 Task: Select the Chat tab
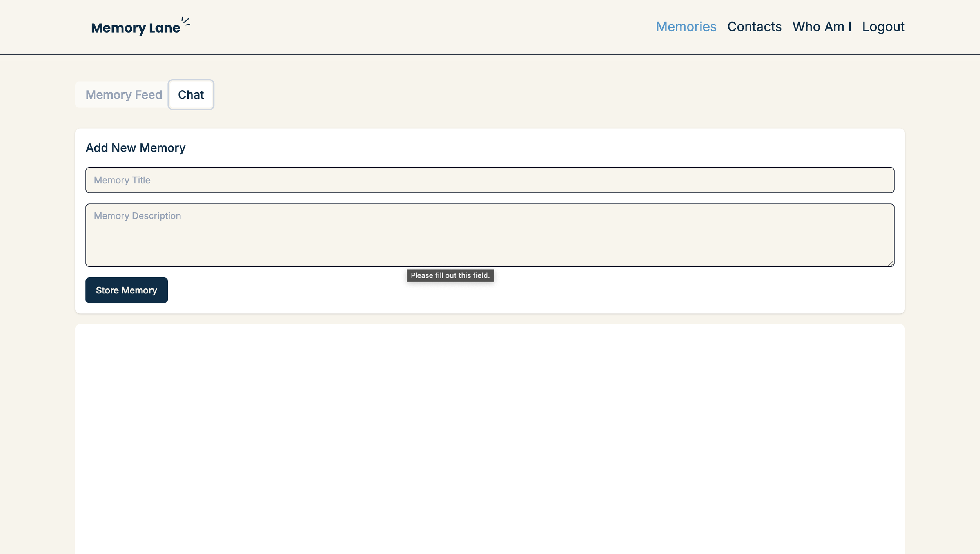[191, 95]
